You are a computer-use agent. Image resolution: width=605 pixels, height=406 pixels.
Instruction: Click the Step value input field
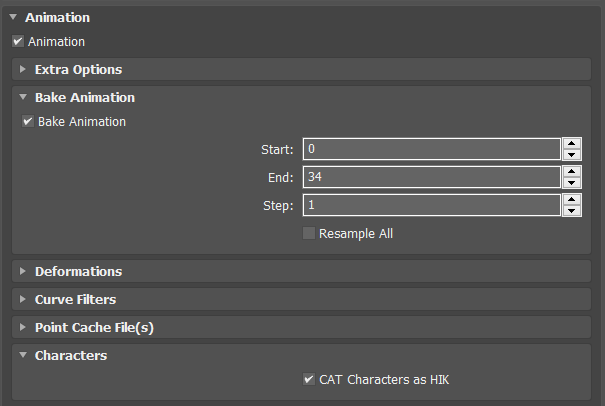pos(430,205)
